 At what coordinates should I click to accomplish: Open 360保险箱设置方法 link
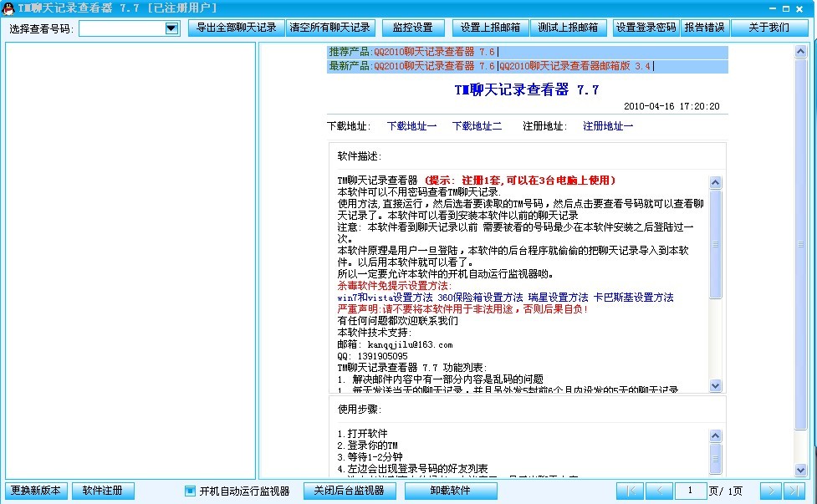(x=480, y=298)
